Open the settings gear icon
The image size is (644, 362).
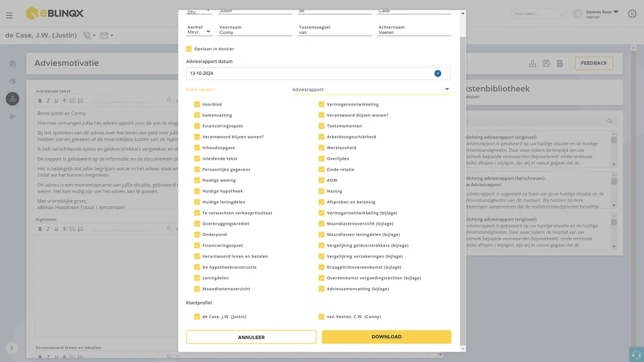pos(632,13)
